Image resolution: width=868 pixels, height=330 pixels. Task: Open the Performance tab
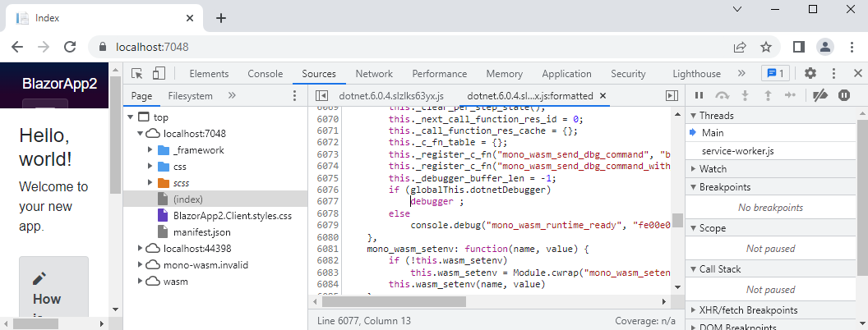click(440, 74)
